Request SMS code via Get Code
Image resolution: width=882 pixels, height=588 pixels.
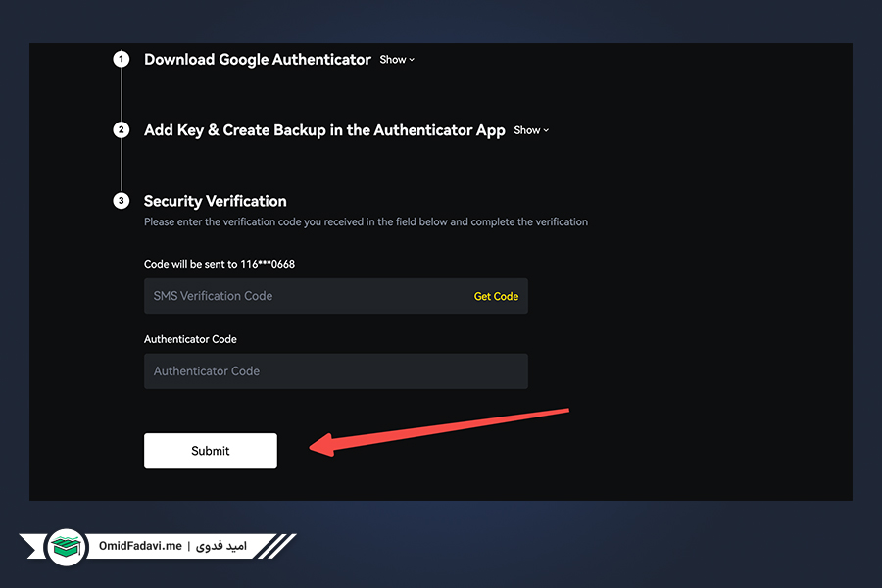[x=496, y=297]
